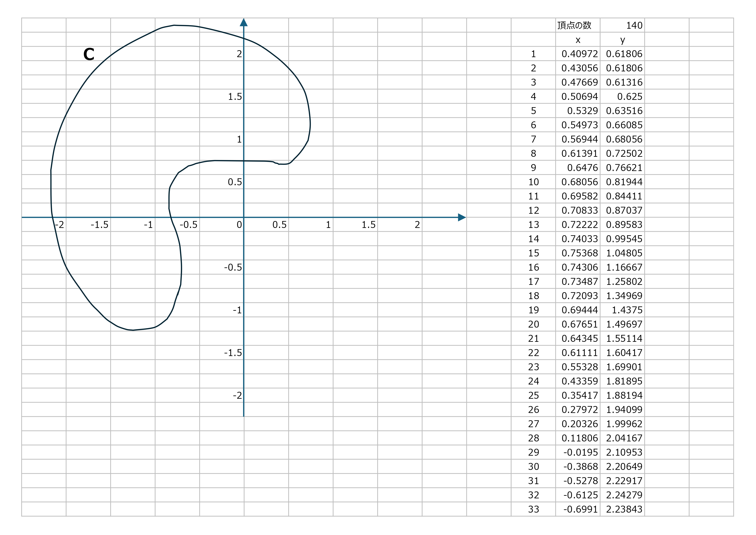This screenshot has height=535, width=756.
Task: Select the row number 33 cell
Action: pos(533,509)
